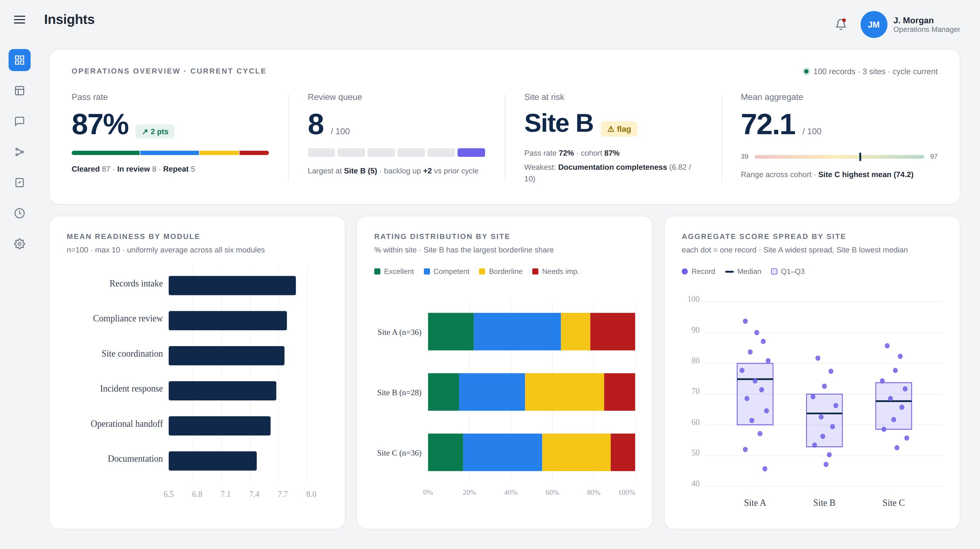
Task: Open the notifications bell
Action: tap(841, 24)
